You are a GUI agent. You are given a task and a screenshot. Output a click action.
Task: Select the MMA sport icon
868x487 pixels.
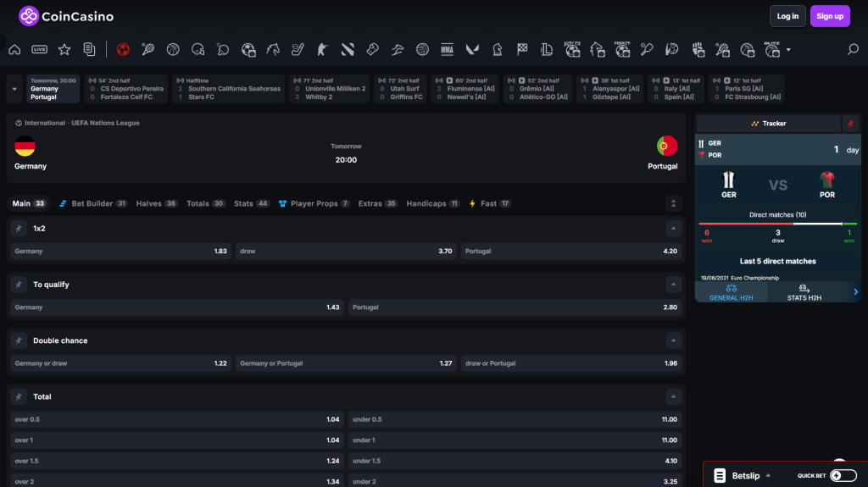[x=448, y=50]
